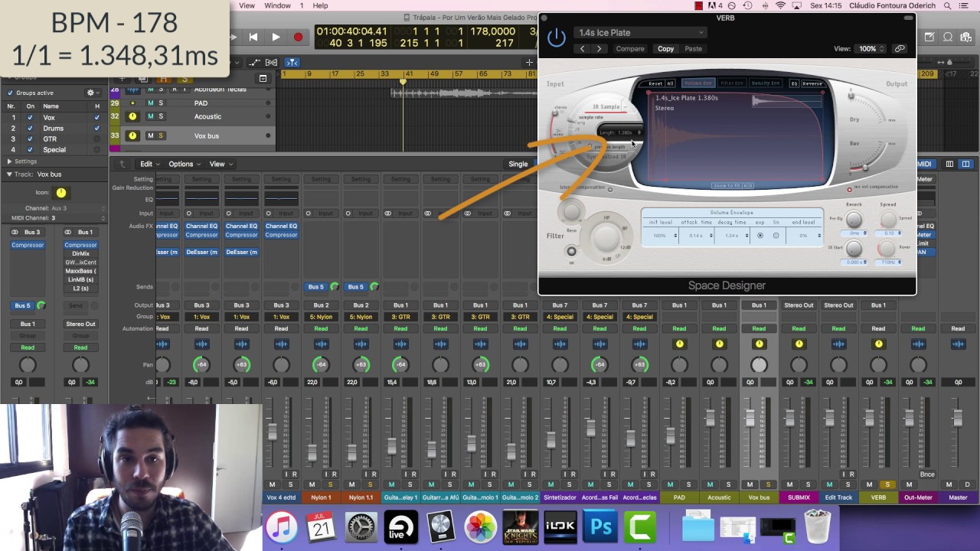Open the mixer View dropdown menu
Screen dimensions: 980x551
click(220, 164)
